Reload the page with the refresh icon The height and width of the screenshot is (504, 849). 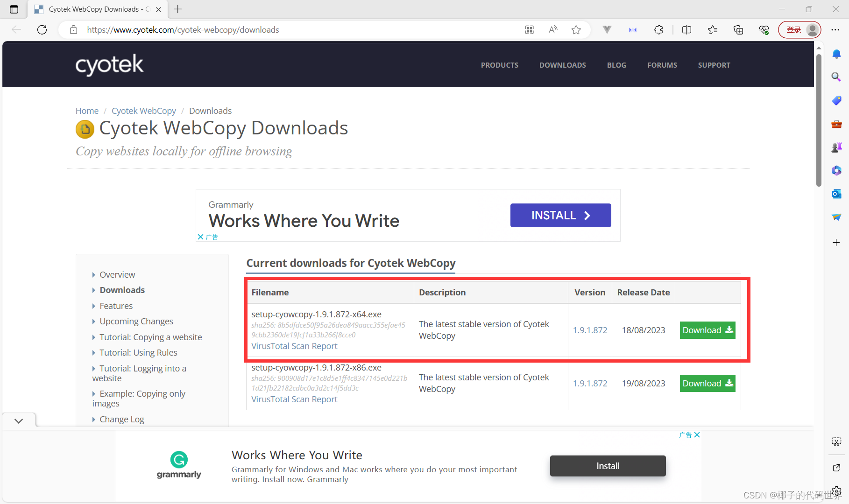42,29
